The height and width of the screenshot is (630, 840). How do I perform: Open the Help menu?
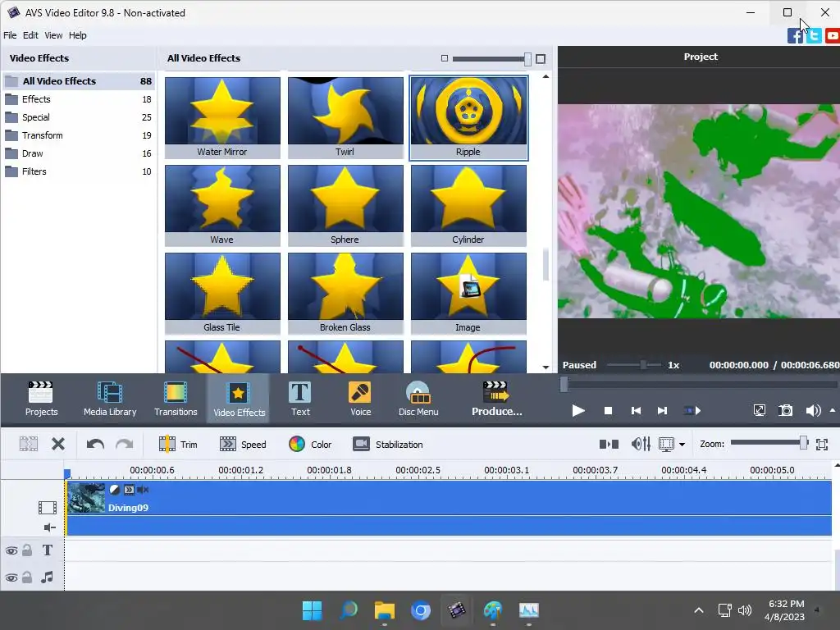click(x=77, y=35)
